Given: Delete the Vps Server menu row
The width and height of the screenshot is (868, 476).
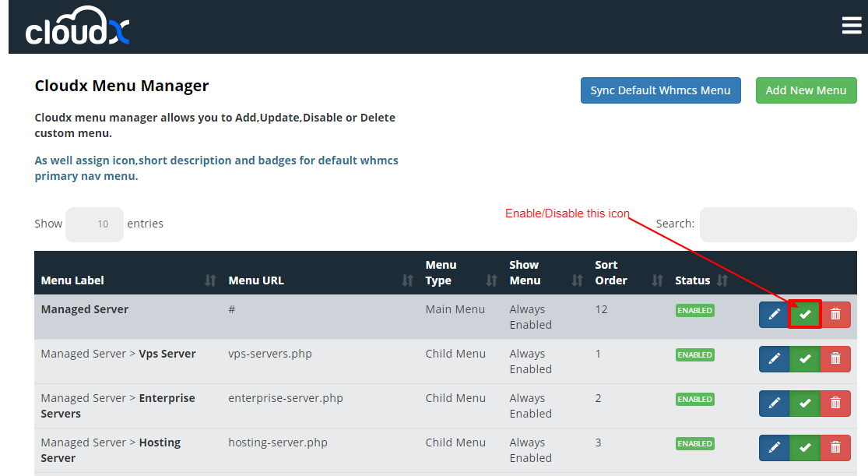Looking at the screenshot, I should click(x=835, y=359).
